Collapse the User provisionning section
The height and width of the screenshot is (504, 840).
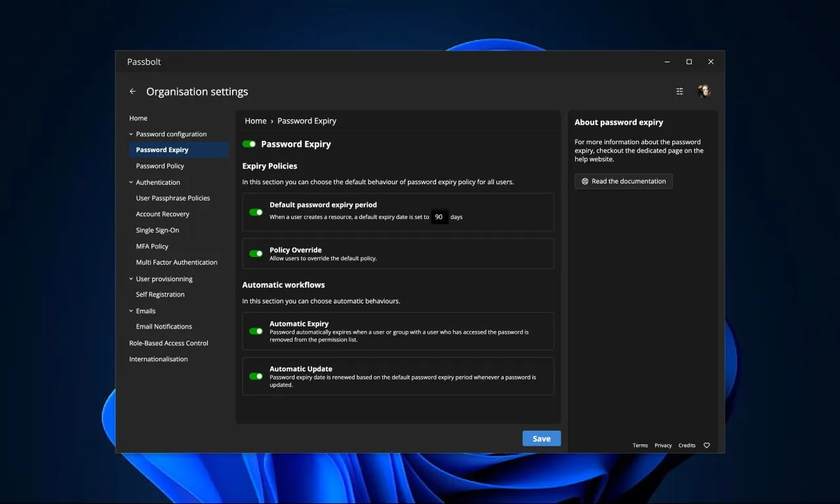click(131, 279)
